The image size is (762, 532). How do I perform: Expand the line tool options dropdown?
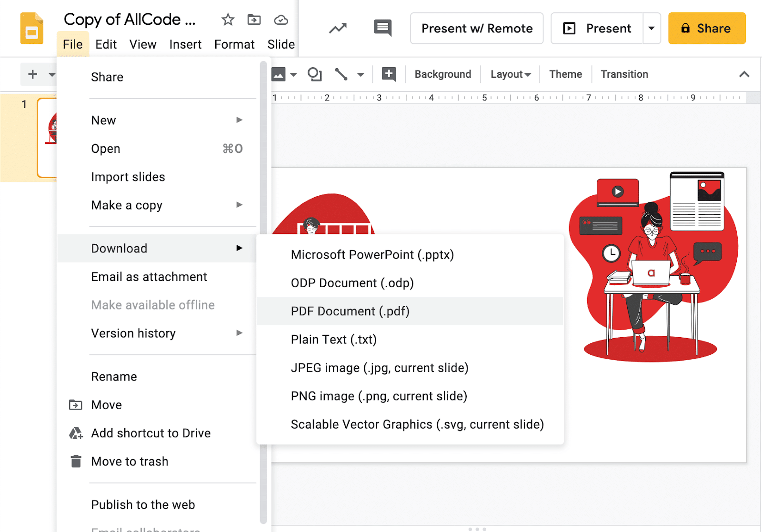[x=361, y=74]
